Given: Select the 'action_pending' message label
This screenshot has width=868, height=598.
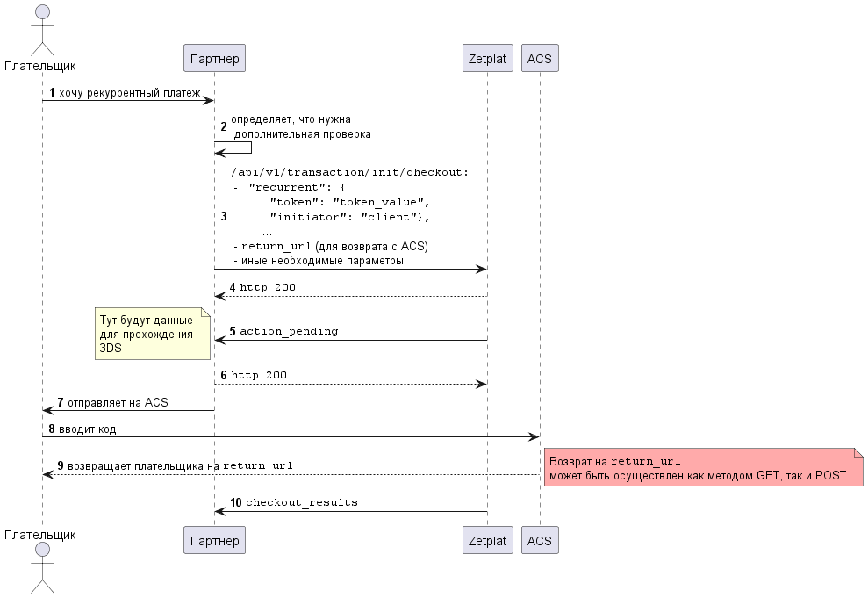Looking at the screenshot, I should 289,331.
